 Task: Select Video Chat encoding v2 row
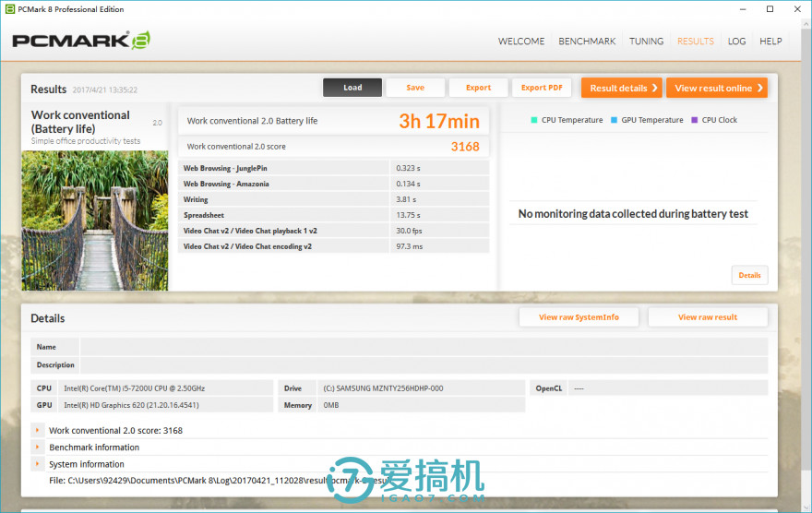pyautogui.click(x=333, y=246)
